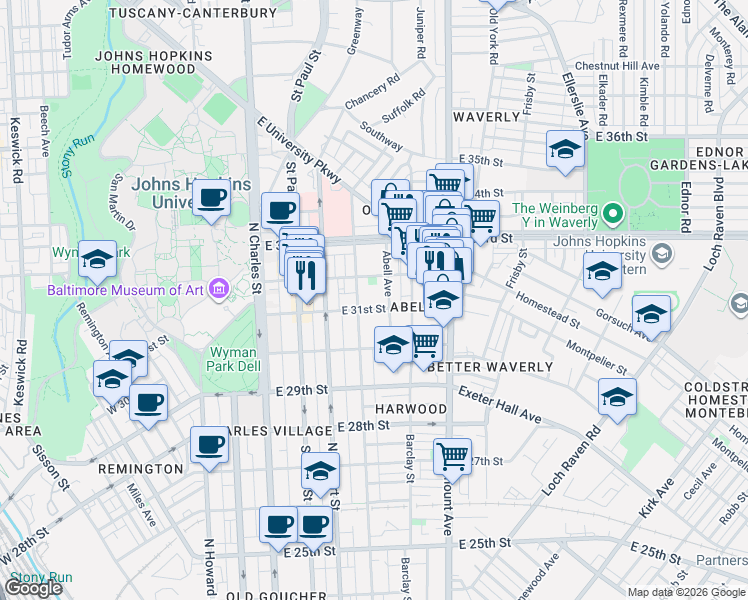Click lower graduation cap marker near Remington Ave
The image size is (748, 600).
(x=113, y=381)
